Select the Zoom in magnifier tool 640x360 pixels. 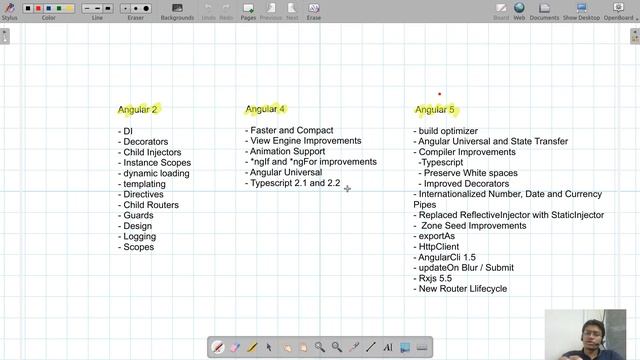point(320,347)
